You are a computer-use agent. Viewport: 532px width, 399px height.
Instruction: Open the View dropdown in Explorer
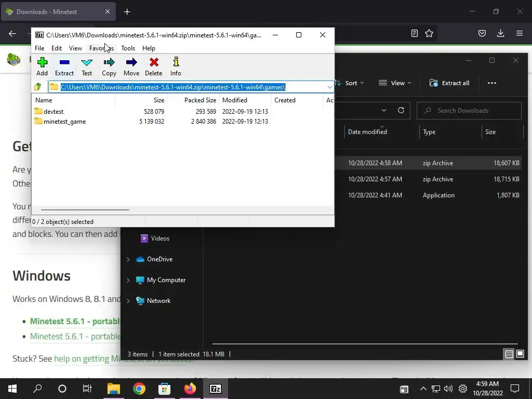point(395,83)
